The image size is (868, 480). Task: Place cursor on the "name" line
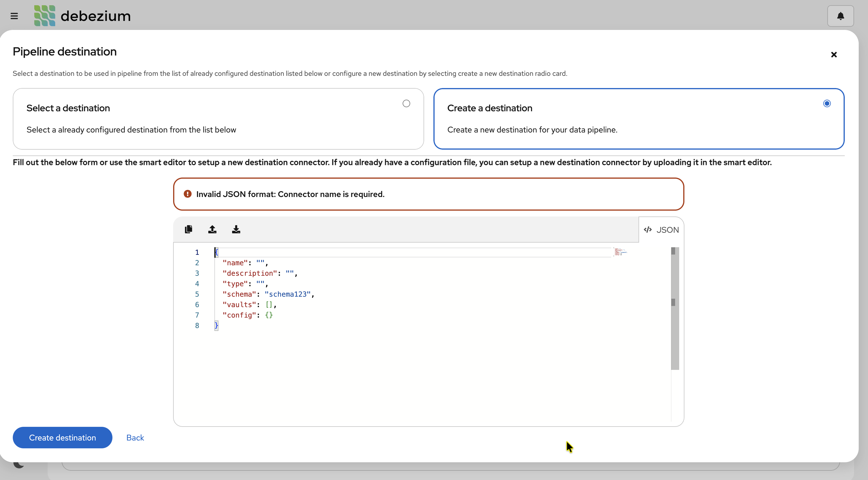pos(245,263)
